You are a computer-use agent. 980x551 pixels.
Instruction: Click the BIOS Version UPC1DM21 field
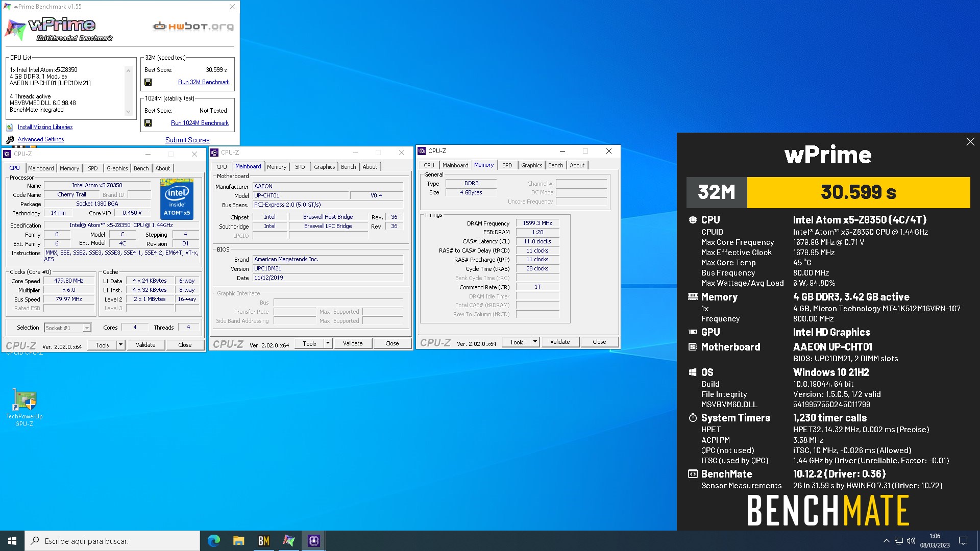click(x=328, y=268)
